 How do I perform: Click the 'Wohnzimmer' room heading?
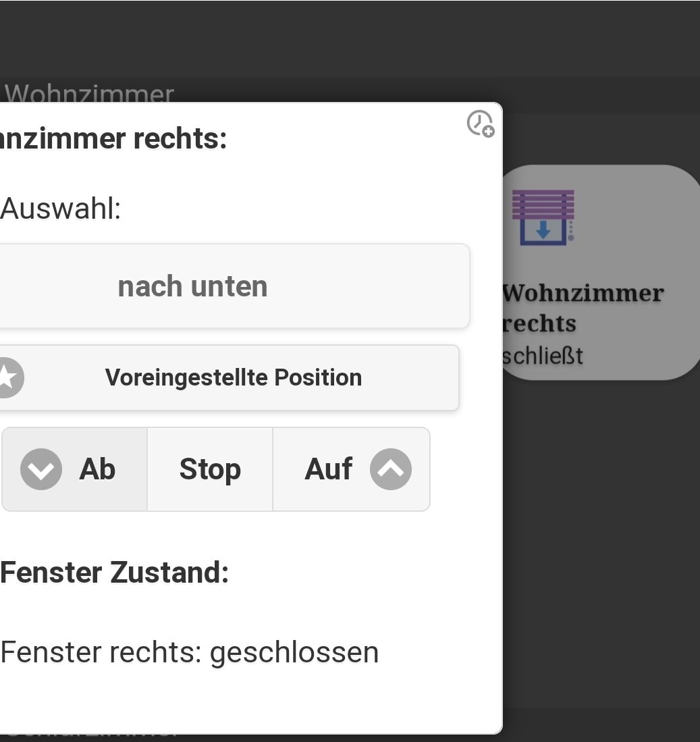pyautogui.click(x=89, y=92)
